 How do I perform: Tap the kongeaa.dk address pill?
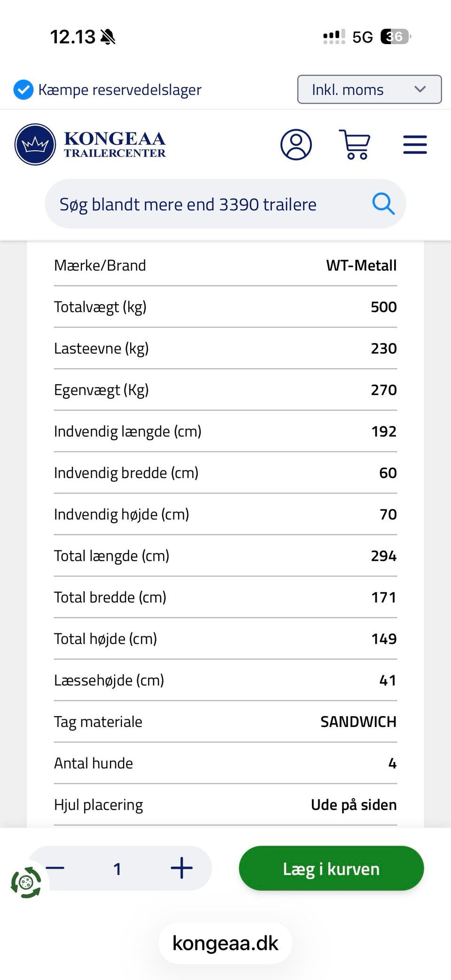click(225, 943)
